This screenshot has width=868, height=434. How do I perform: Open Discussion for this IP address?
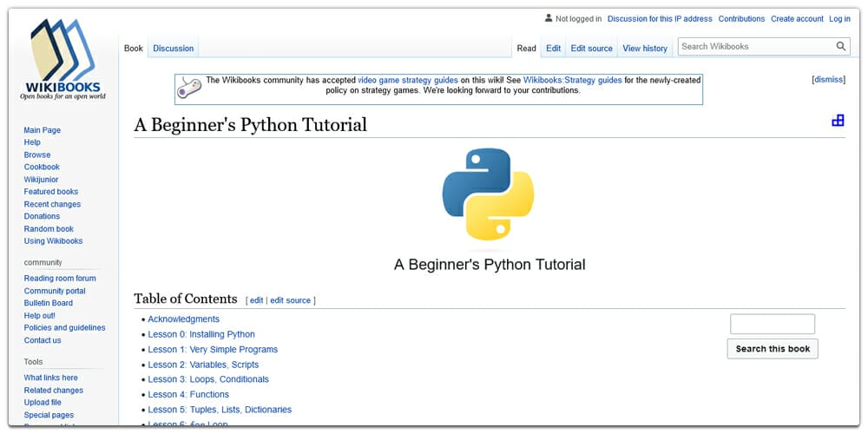tap(660, 19)
